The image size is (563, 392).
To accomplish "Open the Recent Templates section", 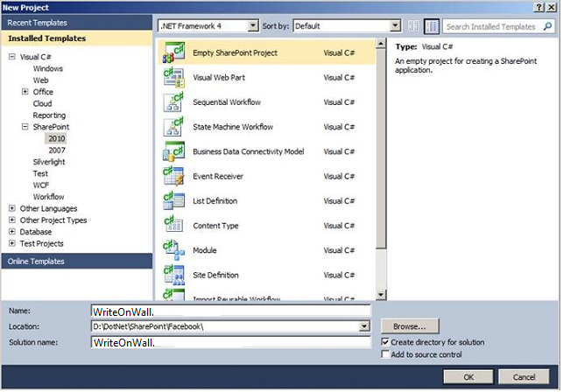I will point(77,23).
